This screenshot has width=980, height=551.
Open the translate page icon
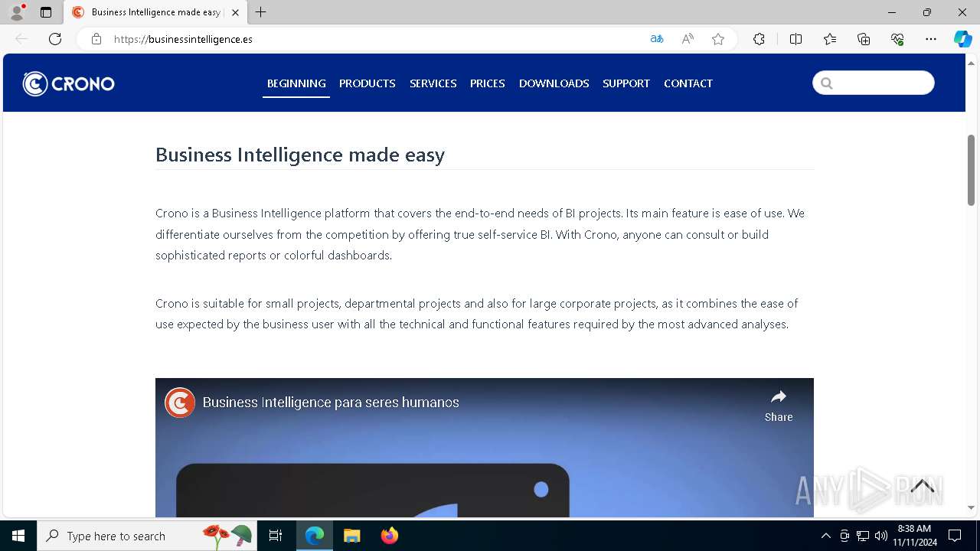point(657,39)
